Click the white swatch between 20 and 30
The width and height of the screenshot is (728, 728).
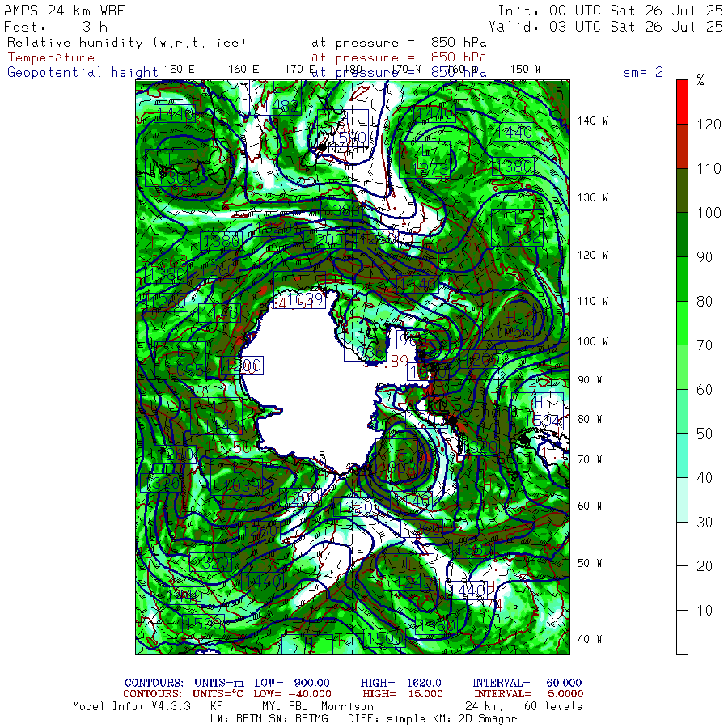[682, 544]
